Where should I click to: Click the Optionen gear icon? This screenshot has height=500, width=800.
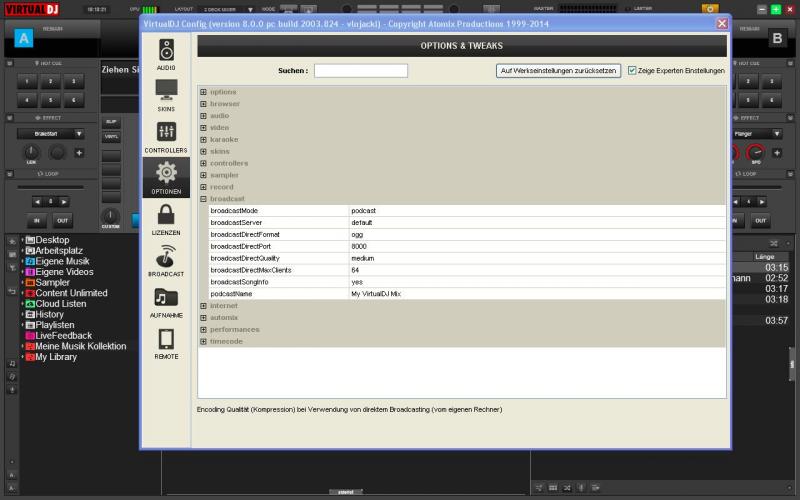pos(166,177)
